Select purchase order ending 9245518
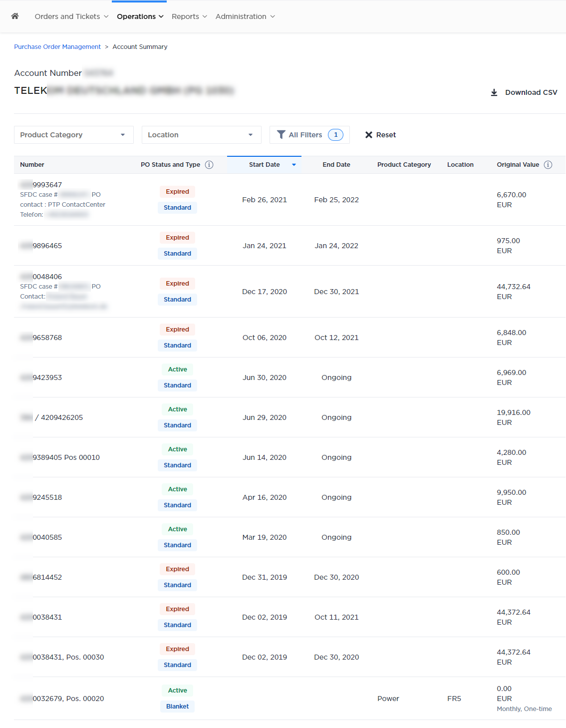Screen dimensions: 566x728 (41, 497)
